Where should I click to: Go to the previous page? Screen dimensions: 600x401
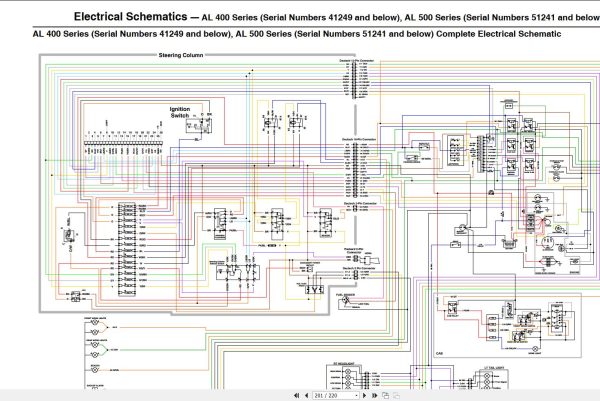pos(307,395)
